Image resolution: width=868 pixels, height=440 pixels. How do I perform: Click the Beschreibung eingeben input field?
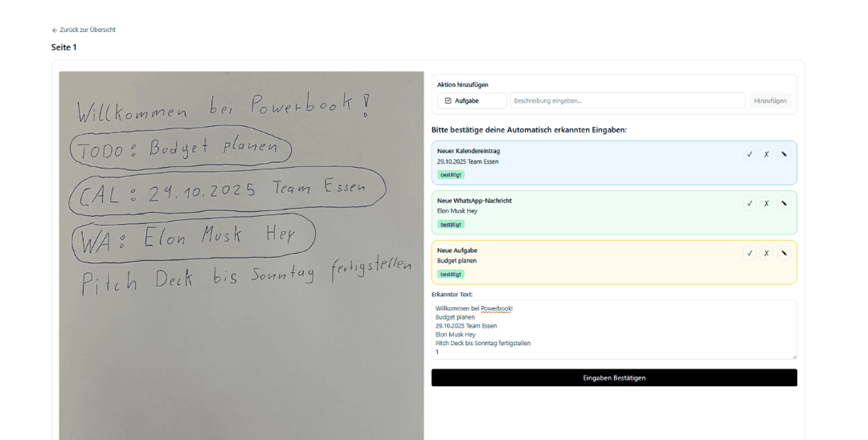click(628, 100)
